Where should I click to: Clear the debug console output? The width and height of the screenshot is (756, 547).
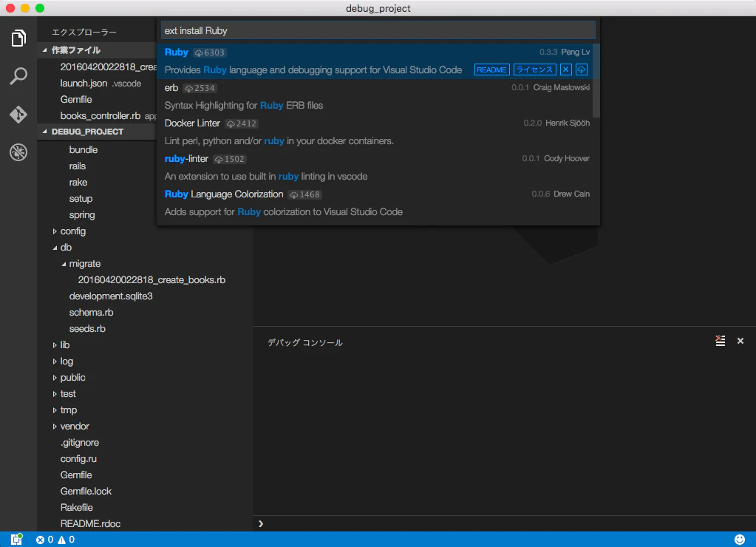pos(721,341)
